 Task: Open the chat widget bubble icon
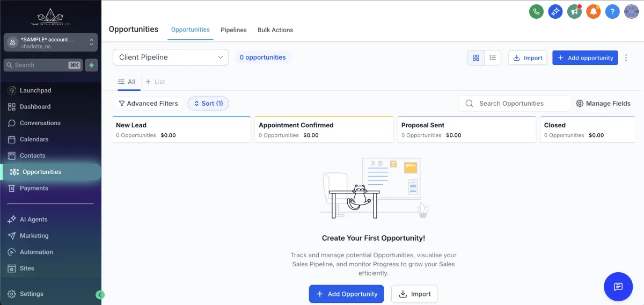(618, 286)
